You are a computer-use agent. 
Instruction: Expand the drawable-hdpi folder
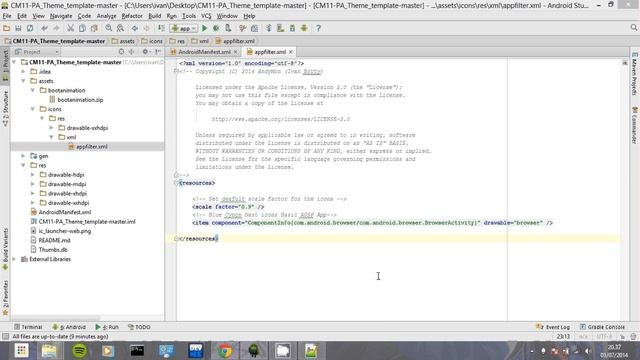pos(33,175)
